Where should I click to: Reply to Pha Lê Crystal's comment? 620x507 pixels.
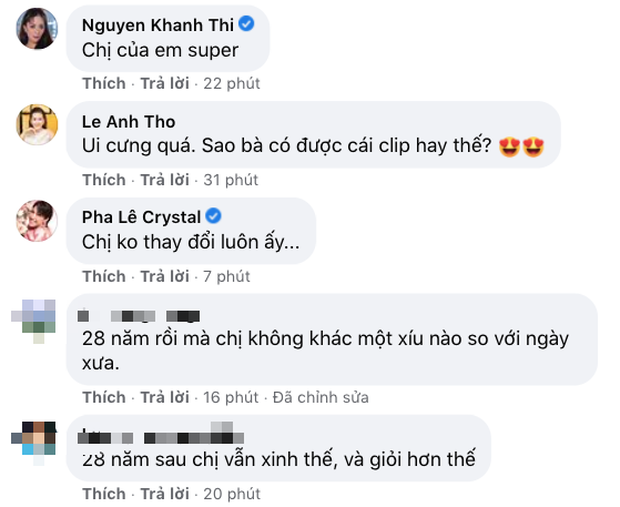tap(164, 276)
